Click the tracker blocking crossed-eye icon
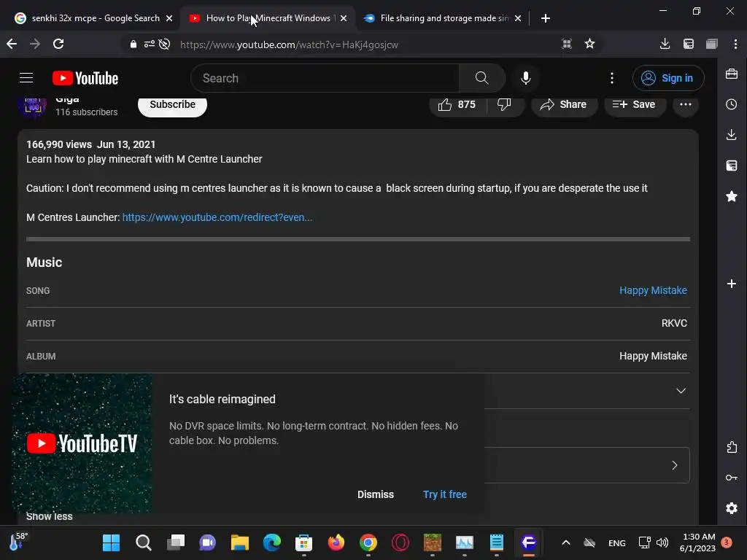The height and width of the screenshot is (560, 747). coord(164,44)
